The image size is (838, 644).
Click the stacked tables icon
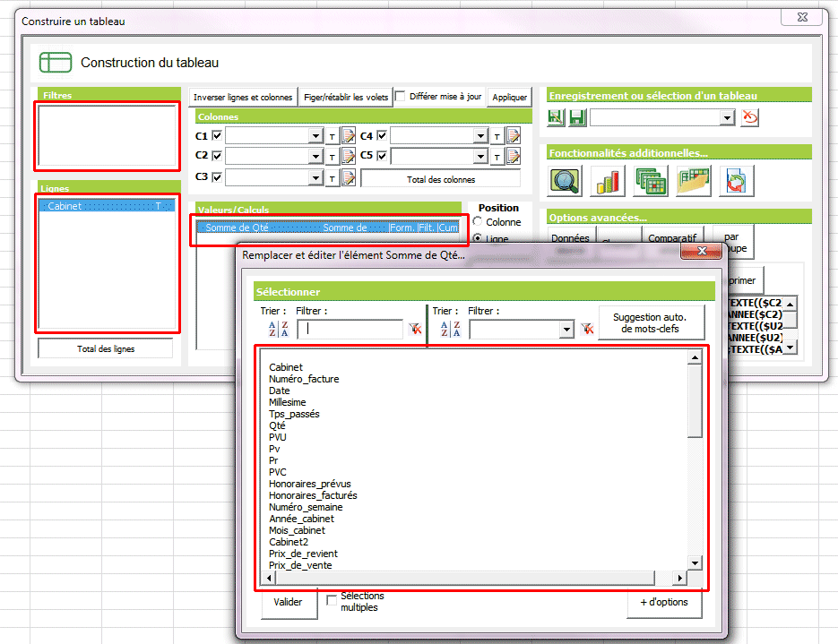[x=651, y=181]
